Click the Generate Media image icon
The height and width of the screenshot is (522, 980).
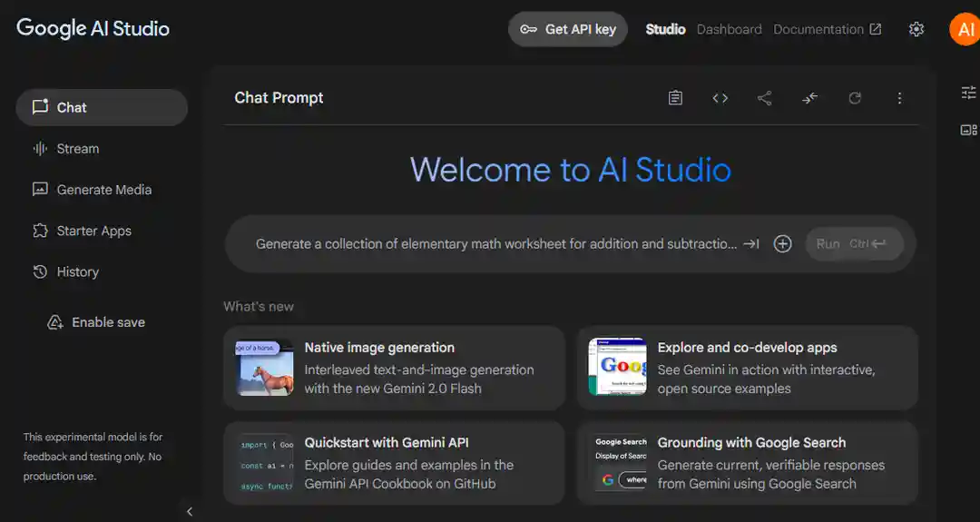pyautogui.click(x=40, y=189)
